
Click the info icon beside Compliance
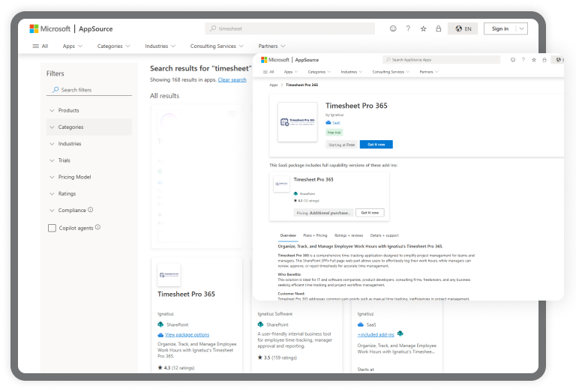pyautogui.click(x=90, y=210)
